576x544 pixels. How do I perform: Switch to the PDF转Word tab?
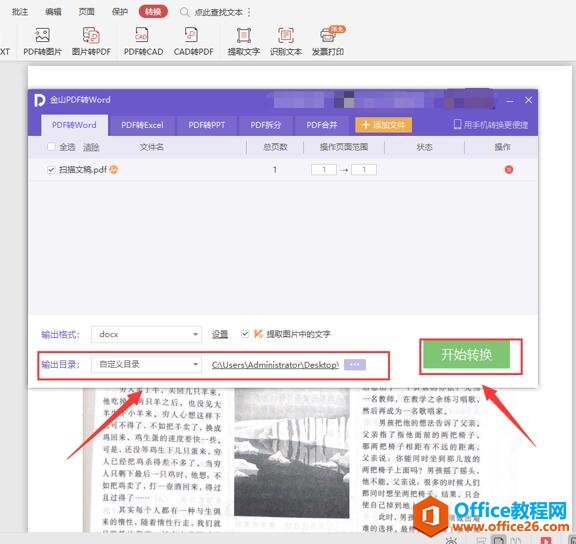coord(74,125)
